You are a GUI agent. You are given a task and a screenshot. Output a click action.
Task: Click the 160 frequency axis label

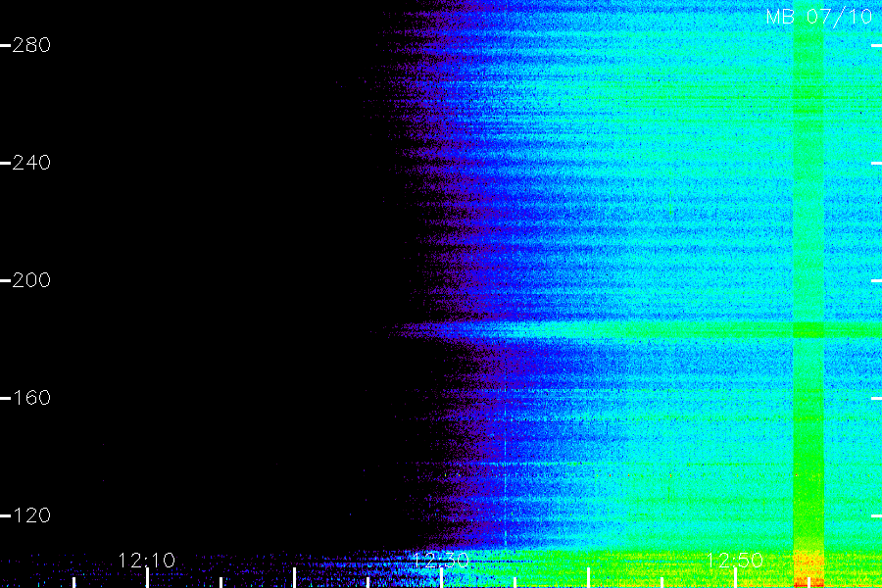coord(31,398)
